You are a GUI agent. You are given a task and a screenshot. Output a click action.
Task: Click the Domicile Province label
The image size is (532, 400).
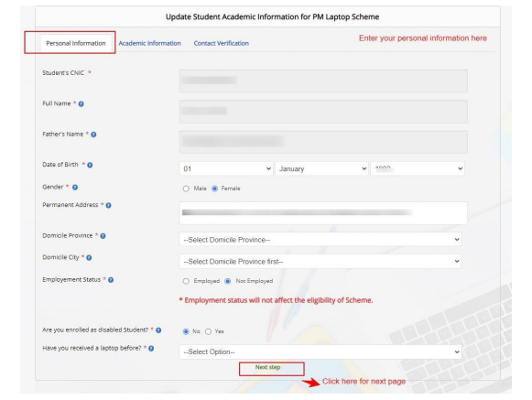tap(68, 235)
